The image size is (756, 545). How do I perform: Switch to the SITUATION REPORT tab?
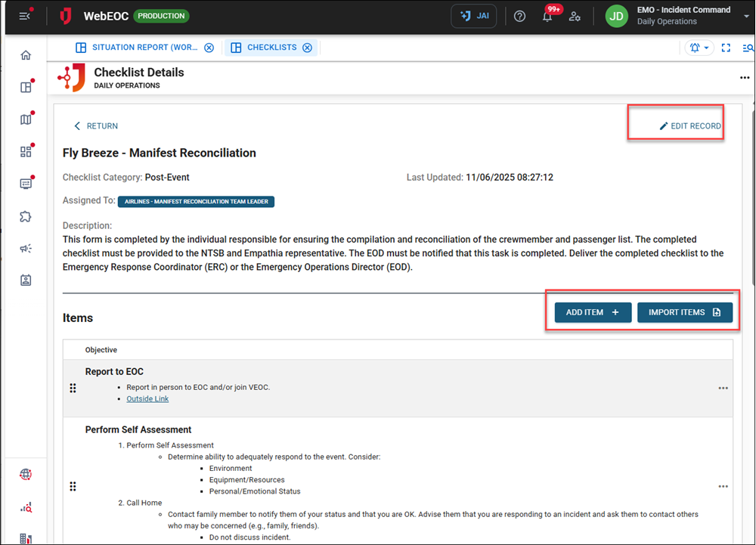click(144, 47)
